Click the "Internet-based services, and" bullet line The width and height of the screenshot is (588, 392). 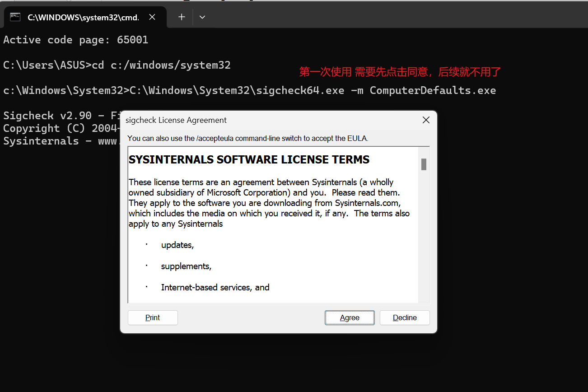(215, 287)
